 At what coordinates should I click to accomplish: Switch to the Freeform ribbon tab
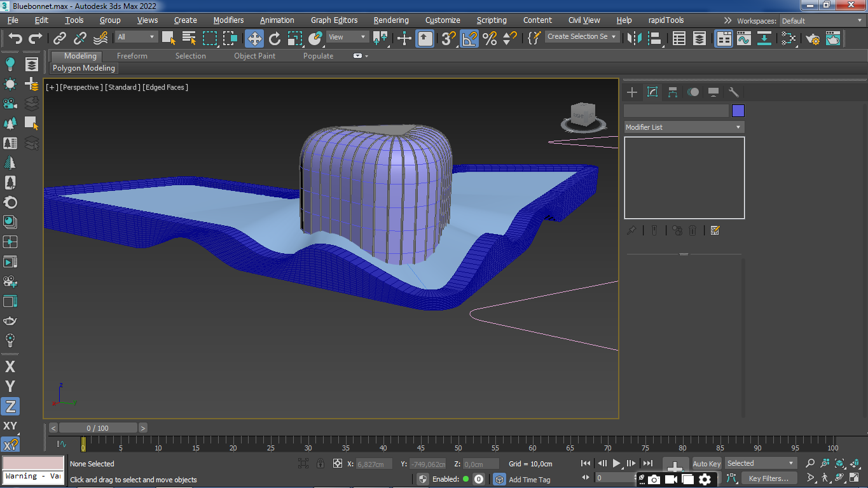point(132,56)
